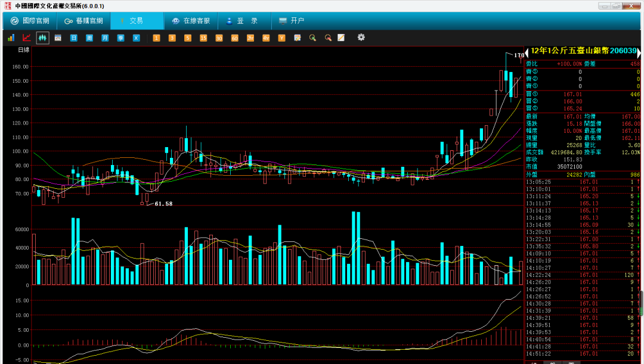Screen dimensions: 644x364
Task: Select the candlestick chart view
Action: pyautogui.click(x=42, y=38)
